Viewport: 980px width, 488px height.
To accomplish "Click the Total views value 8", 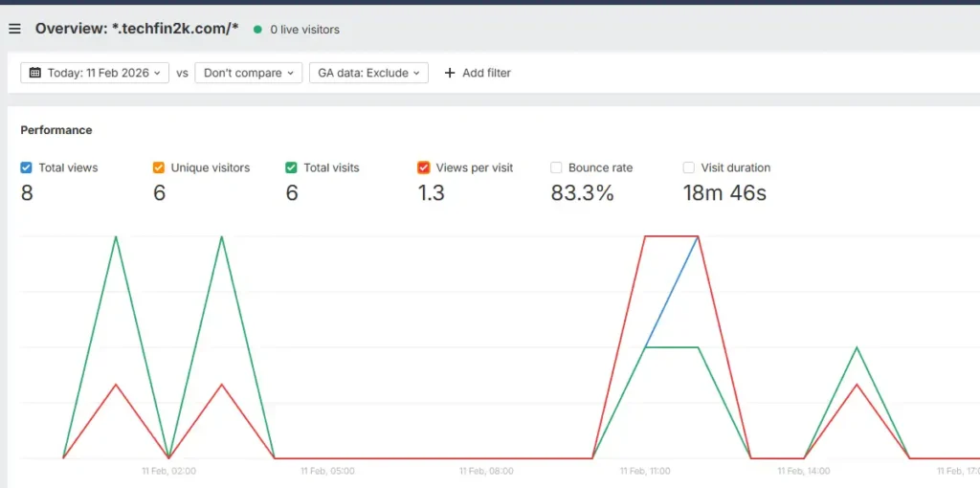I will pyautogui.click(x=27, y=193).
